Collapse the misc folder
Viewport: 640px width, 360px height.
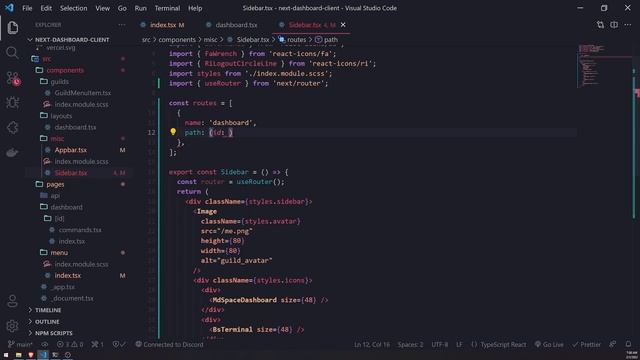[x=57, y=139]
